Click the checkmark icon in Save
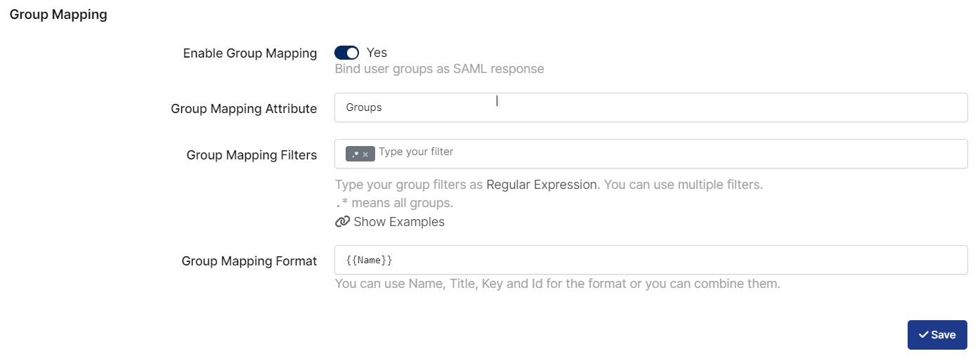This screenshot has width=980, height=363. [x=923, y=335]
